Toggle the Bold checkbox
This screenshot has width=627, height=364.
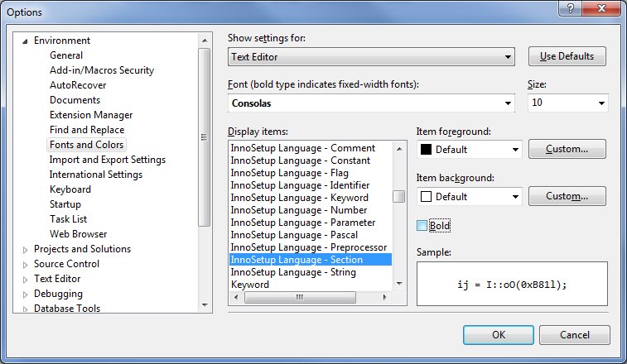[422, 226]
